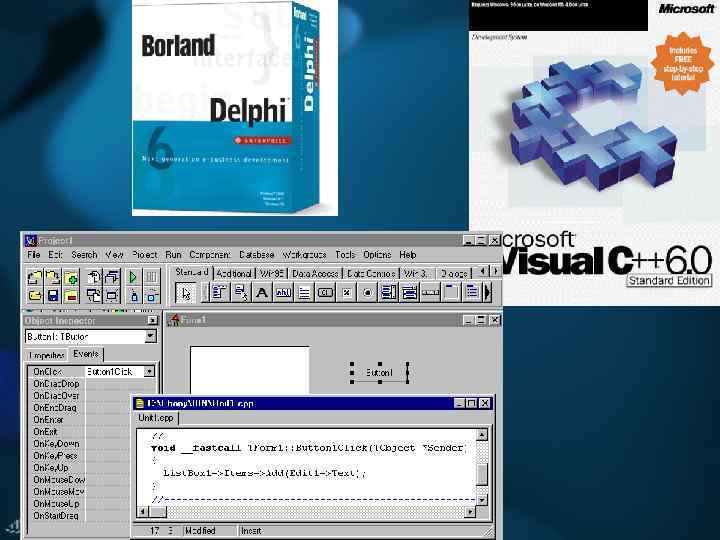Select the RadioGroup component icon
720x540 pixels.
coord(472,292)
